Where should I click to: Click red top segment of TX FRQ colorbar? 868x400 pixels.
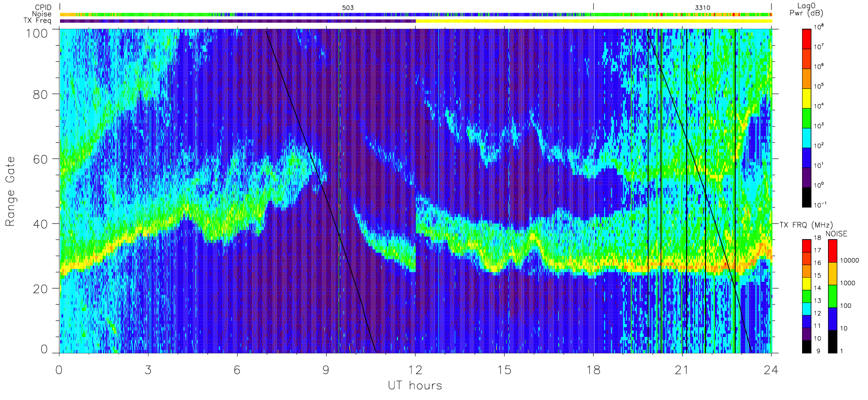click(x=806, y=246)
